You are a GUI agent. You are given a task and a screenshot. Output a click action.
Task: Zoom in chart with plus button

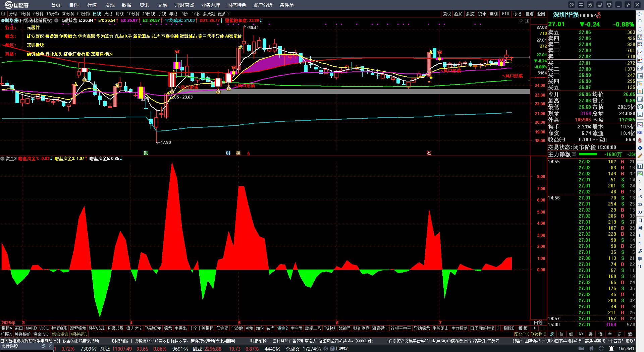(x=535, y=328)
